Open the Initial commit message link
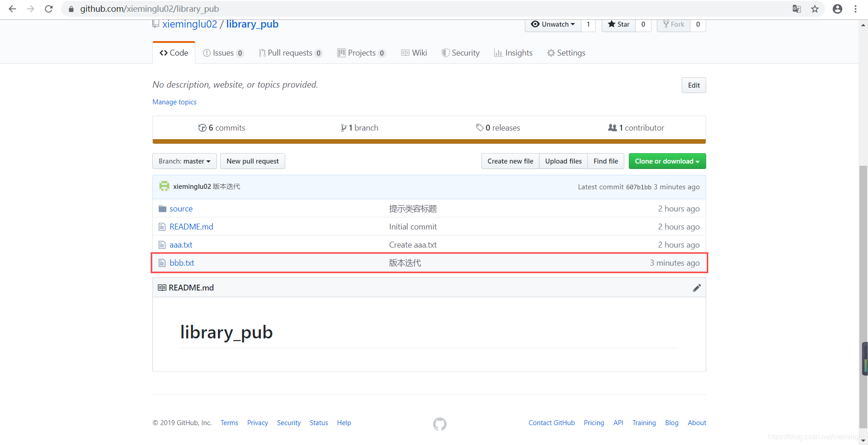 413,227
